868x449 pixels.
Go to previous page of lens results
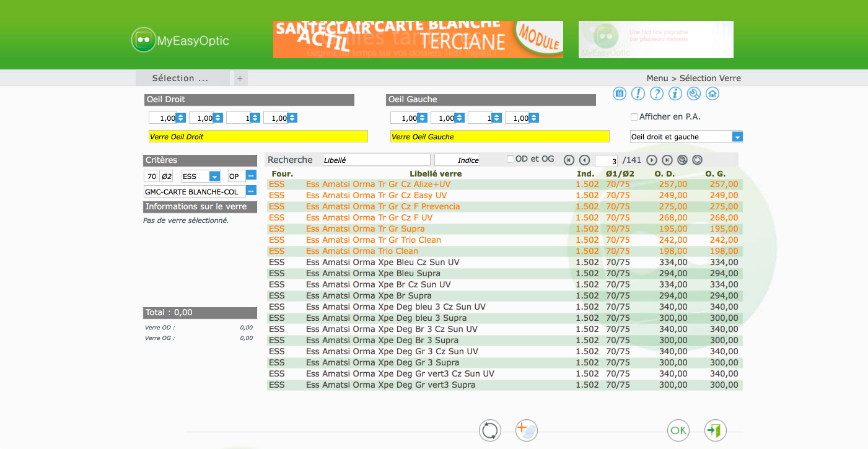[x=584, y=160]
